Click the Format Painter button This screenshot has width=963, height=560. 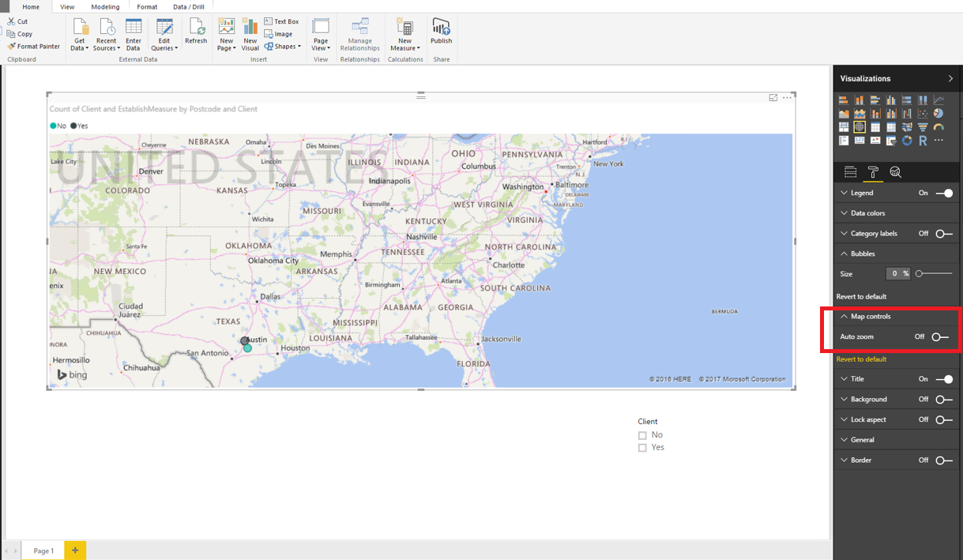[x=33, y=47]
